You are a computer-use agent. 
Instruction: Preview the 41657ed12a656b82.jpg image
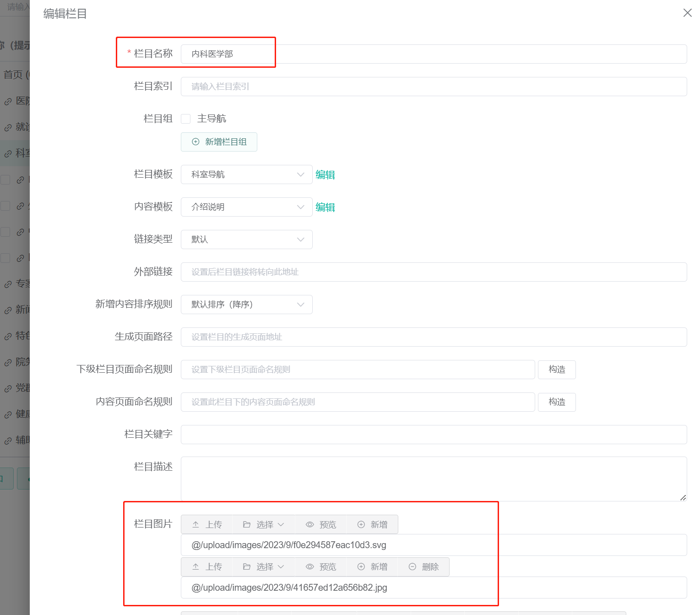pyautogui.click(x=320, y=566)
